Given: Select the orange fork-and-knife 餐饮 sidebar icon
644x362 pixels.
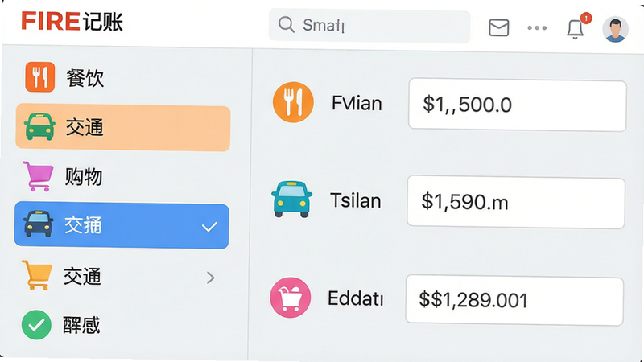Looking at the screenshot, I should [39, 76].
